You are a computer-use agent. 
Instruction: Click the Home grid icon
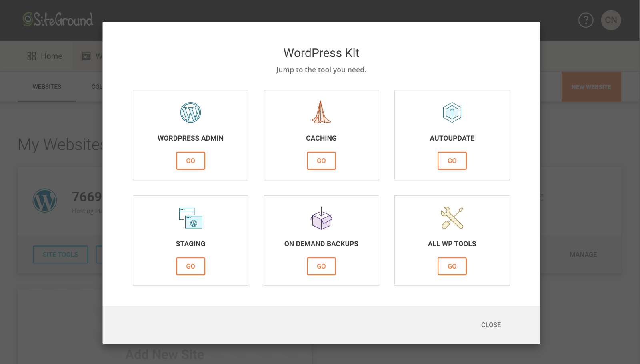[32, 56]
